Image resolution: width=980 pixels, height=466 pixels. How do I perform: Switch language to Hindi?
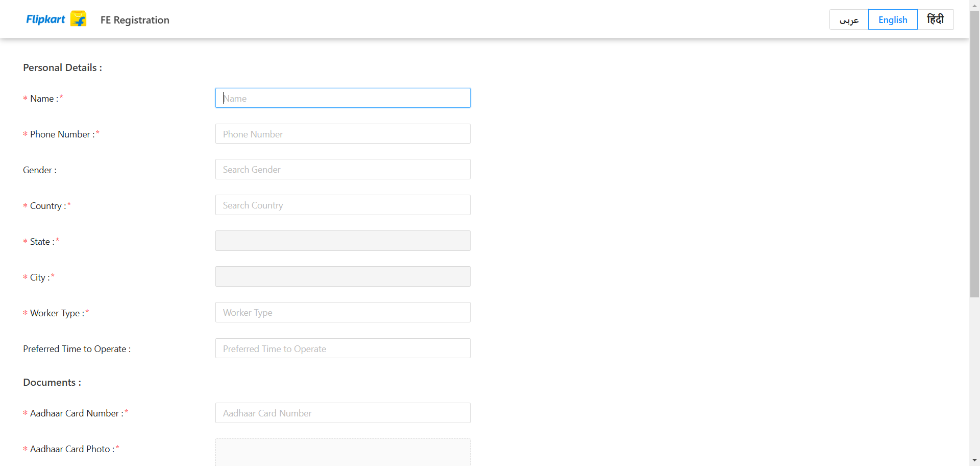click(935, 20)
